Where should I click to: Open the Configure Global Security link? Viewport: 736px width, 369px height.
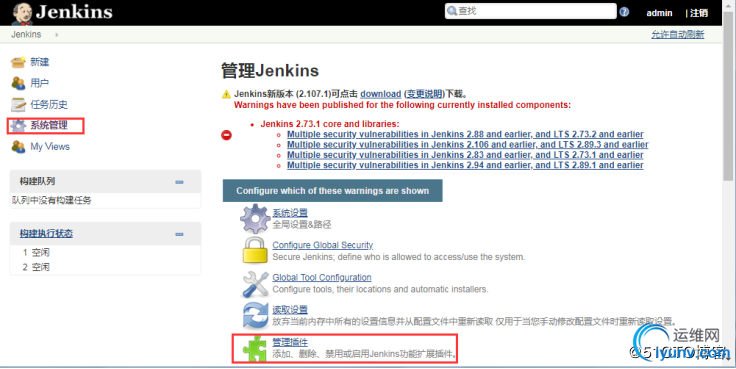point(322,245)
